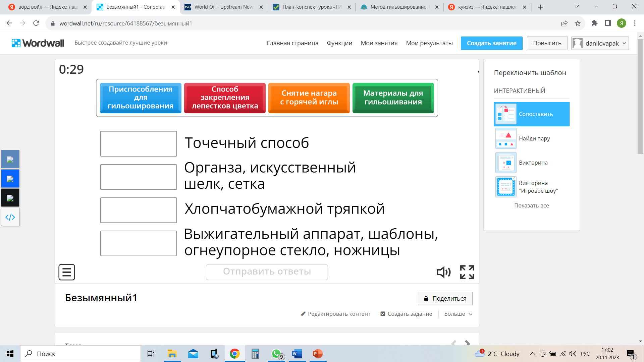Select the Найди пару template thumbnail
The image size is (644, 362).
click(506, 138)
